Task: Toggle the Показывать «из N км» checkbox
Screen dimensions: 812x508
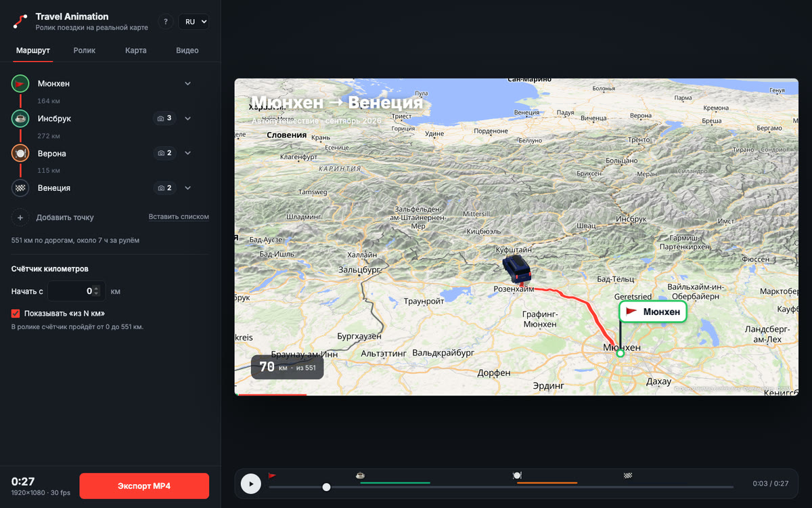Action: 16,314
